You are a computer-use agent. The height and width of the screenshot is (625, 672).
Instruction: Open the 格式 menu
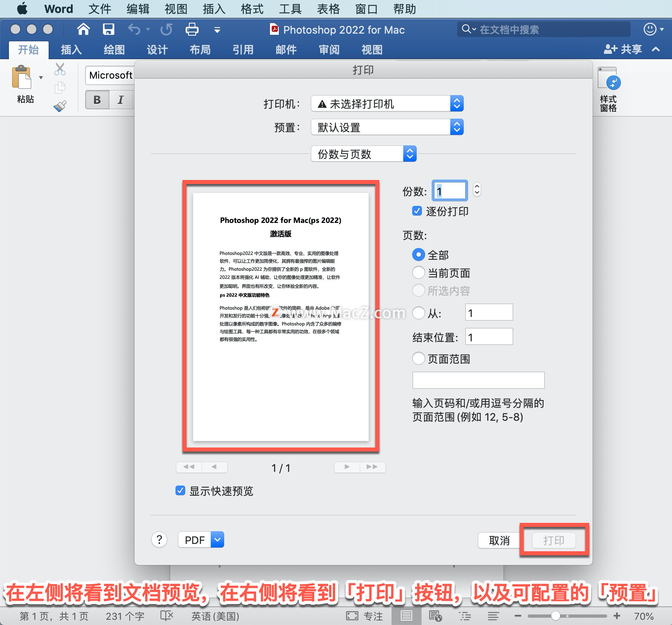252,9
